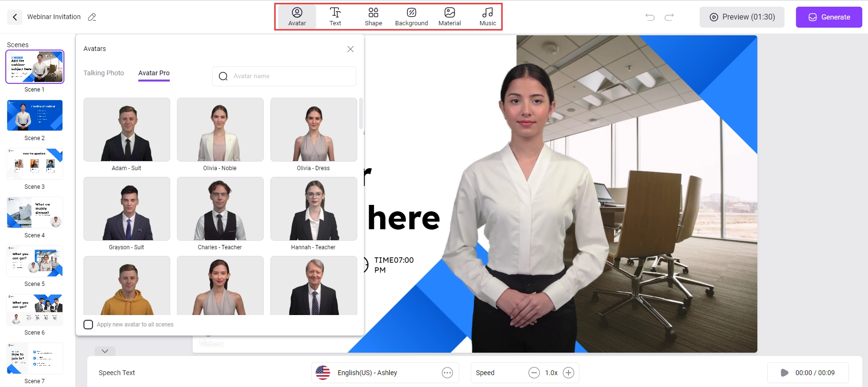Choose the Adam - Suit avatar
The width and height of the screenshot is (868, 387).
pyautogui.click(x=127, y=130)
